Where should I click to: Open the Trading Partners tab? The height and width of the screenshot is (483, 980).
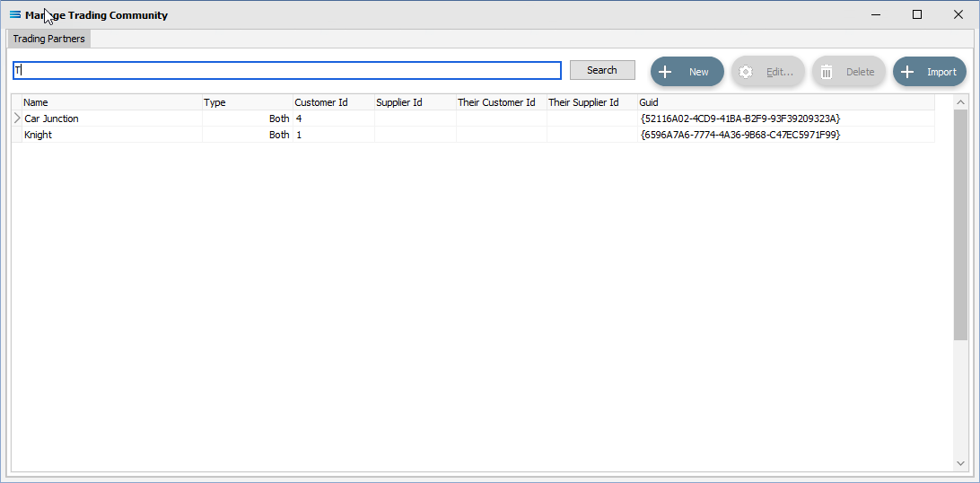coord(48,39)
